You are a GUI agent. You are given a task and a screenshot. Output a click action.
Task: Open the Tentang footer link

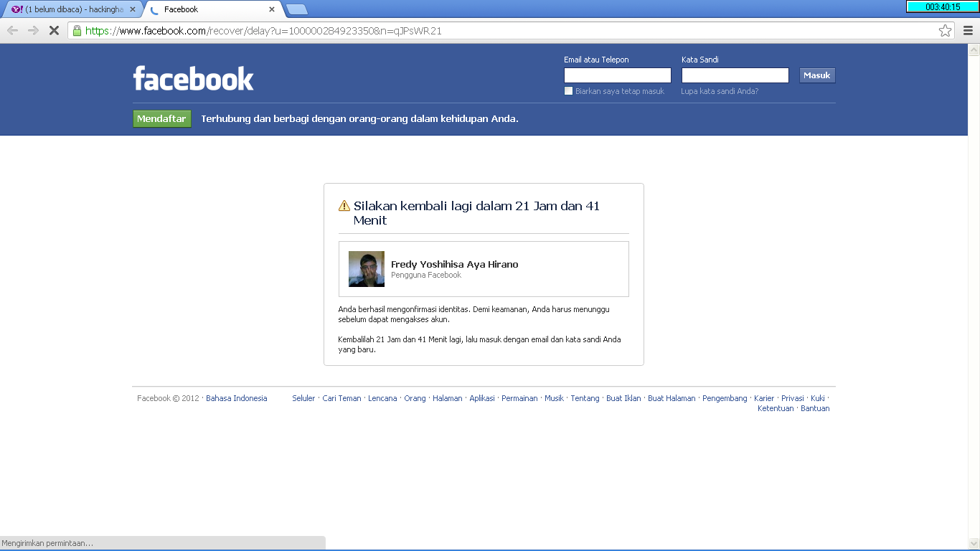coord(585,398)
